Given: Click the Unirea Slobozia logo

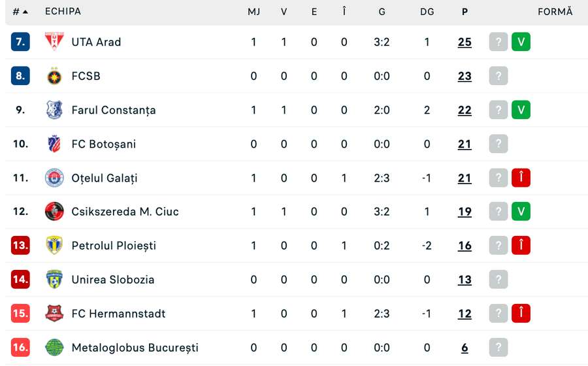Looking at the screenshot, I should click(54, 280).
